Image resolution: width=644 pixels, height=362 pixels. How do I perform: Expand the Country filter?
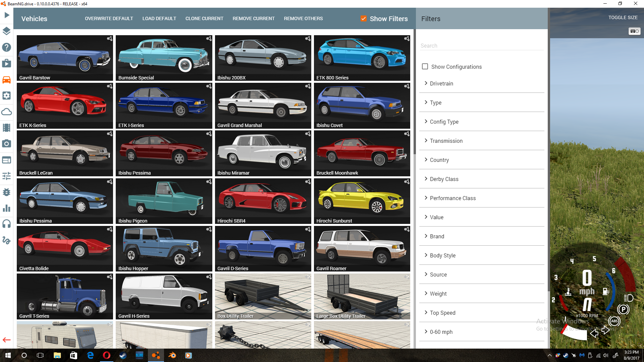coord(482,160)
